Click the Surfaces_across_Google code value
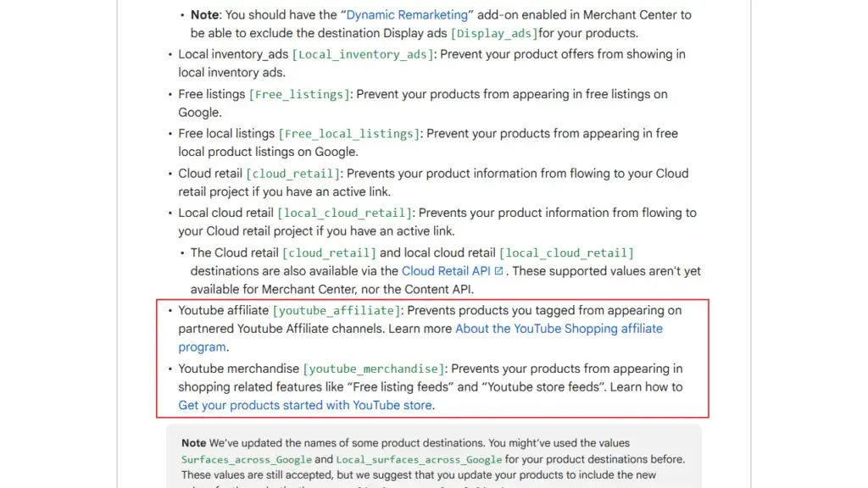Viewport: 868px width, 488px height. point(246,460)
